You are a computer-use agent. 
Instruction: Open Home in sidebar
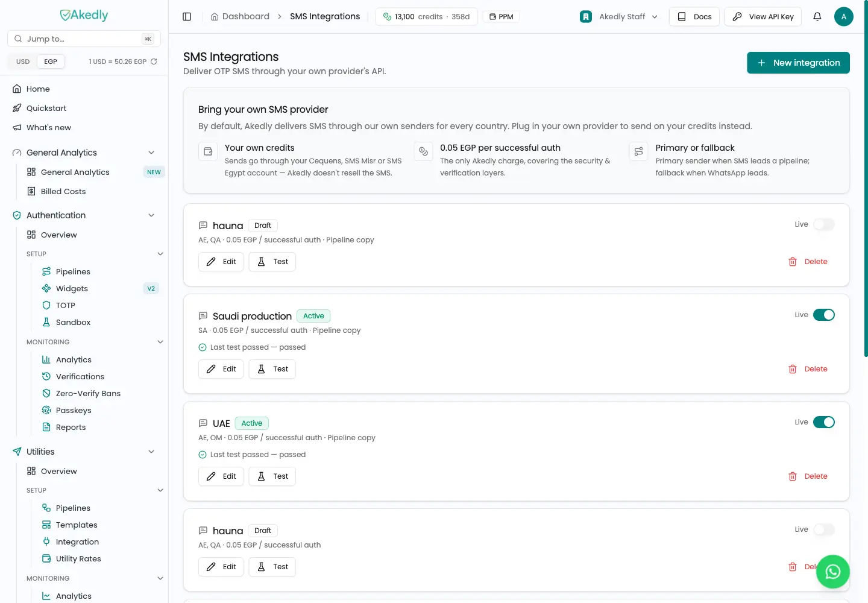pos(84,89)
